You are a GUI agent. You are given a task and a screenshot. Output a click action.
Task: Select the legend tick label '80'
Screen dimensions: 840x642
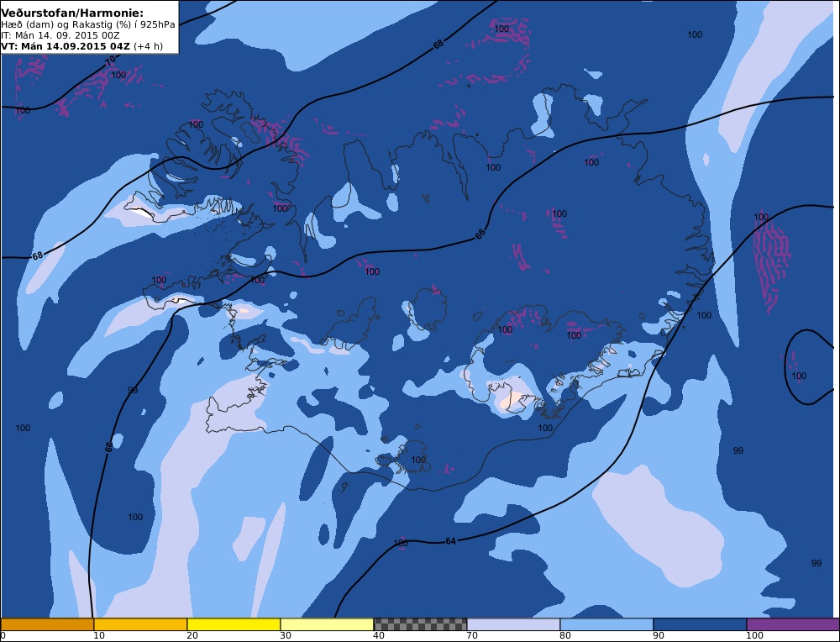click(x=565, y=636)
